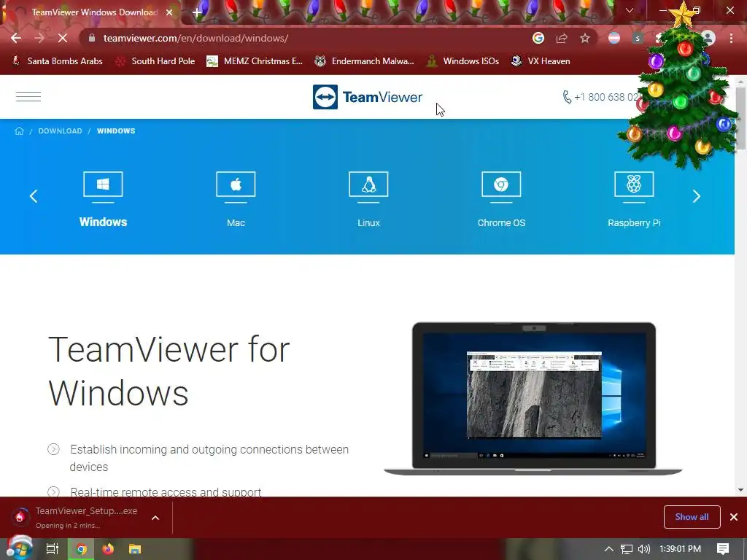Open the Santa Bombs Arabs bookmark
The width and height of the screenshot is (747, 560).
pyautogui.click(x=57, y=61)
